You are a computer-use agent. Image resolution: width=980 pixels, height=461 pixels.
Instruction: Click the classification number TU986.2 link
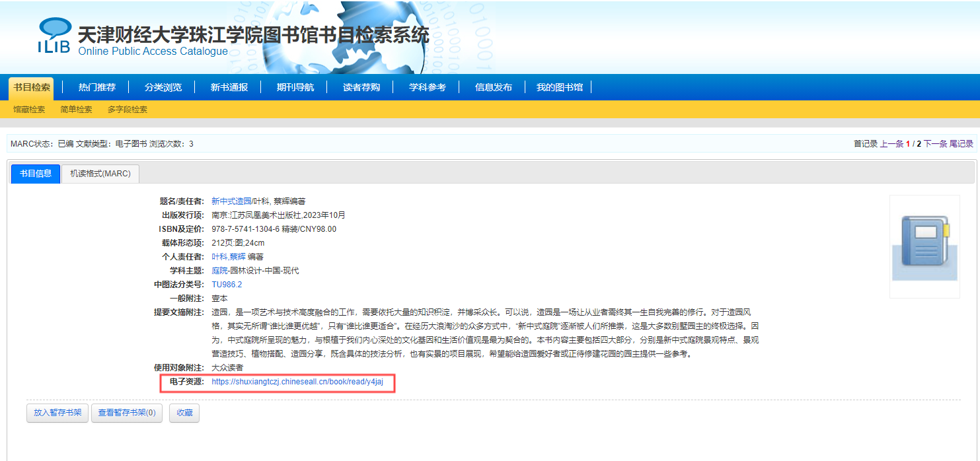(227, 285)
